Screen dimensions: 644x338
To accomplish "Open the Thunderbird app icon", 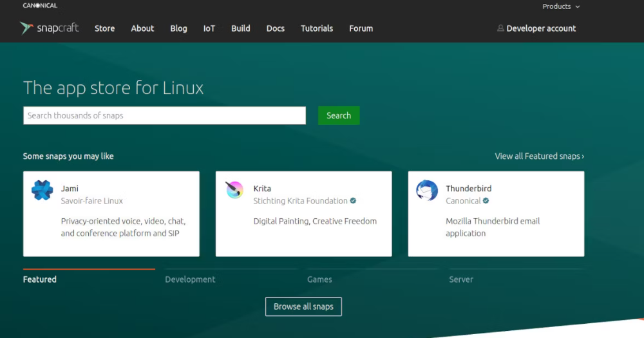I will (427, 190).
